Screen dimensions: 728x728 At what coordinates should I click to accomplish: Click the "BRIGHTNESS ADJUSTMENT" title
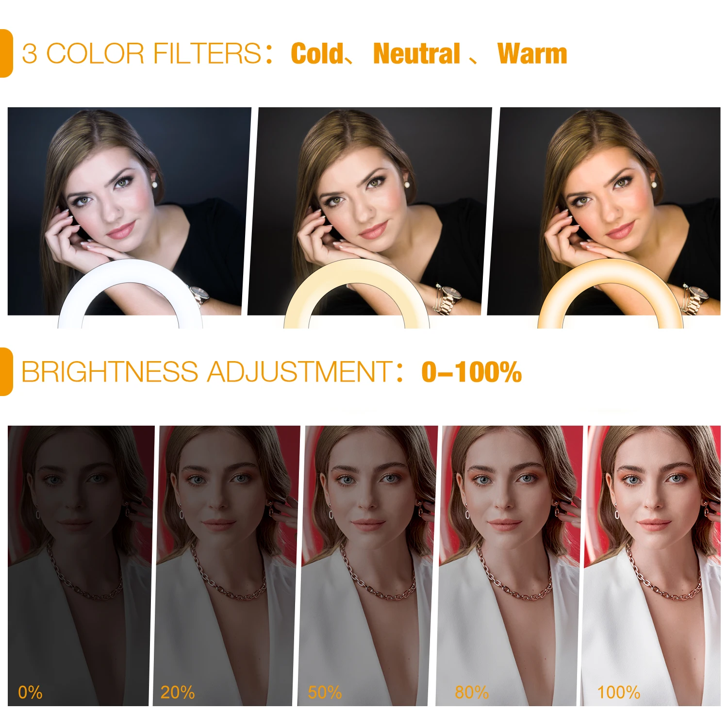click(x=207, y=372)
